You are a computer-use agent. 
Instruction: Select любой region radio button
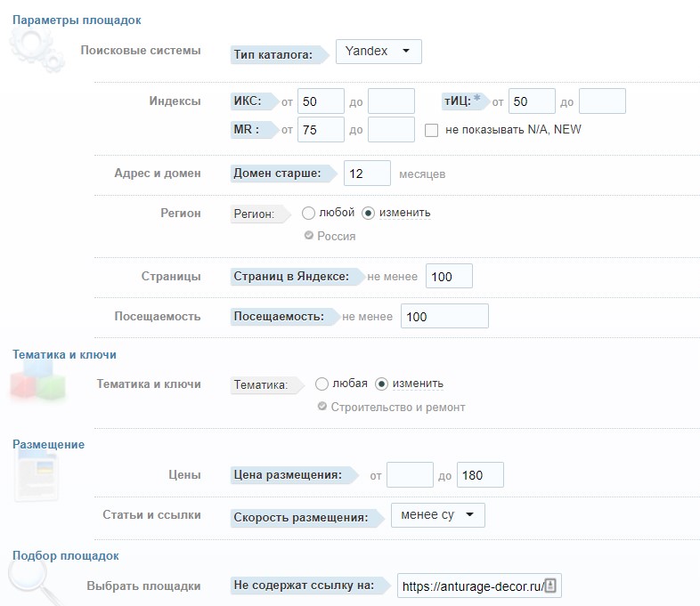pos(308,214)
